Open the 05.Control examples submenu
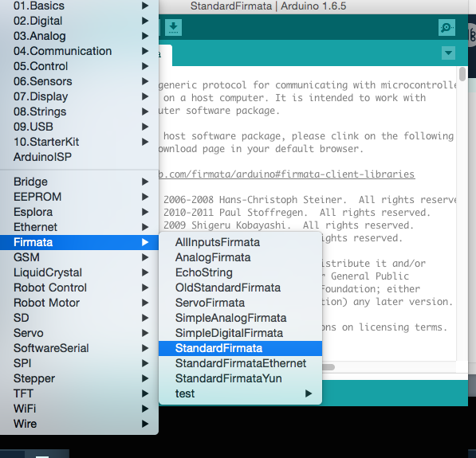Viewport: 476px width, 458px height. tap(79, 66)
